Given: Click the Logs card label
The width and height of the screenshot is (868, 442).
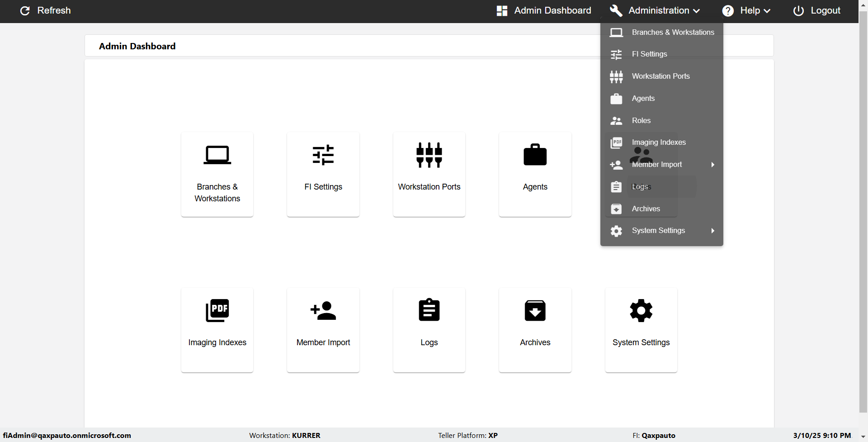Looking at the screenshot, I should tap(429, 342).
